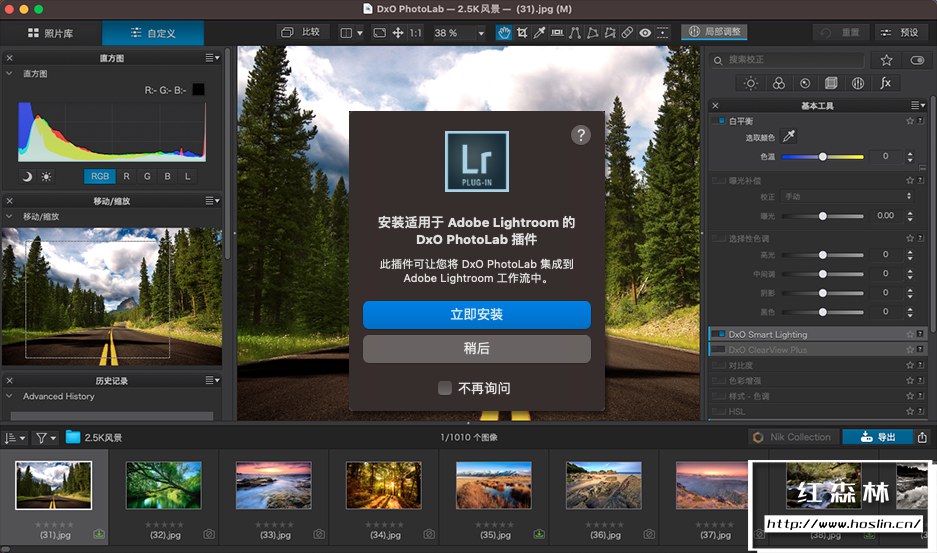Enable the 对比度 correction
Viewport: 937px width, 553px height.
(718, 365)
